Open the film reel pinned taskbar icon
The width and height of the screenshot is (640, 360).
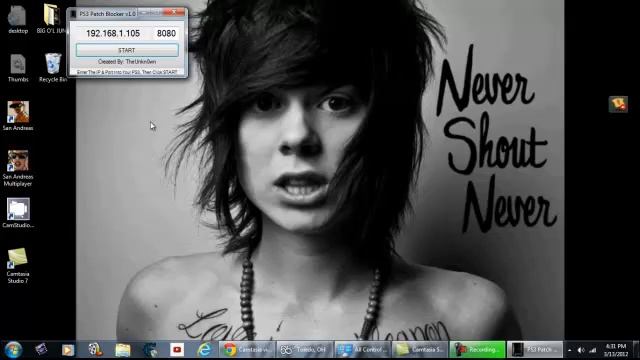(95, 350)
